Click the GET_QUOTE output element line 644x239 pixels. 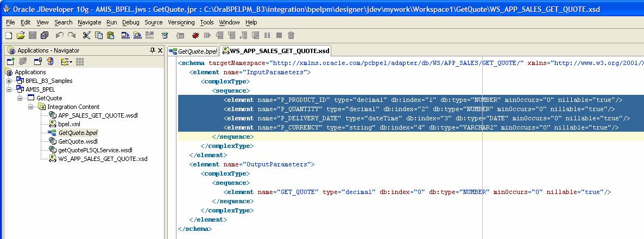pyautogui.click(x=417, y=192)
